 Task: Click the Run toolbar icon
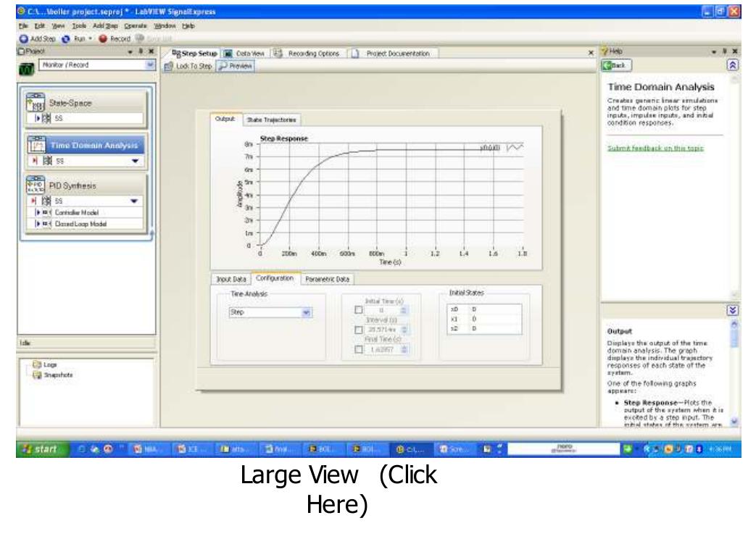coord(65,38)
